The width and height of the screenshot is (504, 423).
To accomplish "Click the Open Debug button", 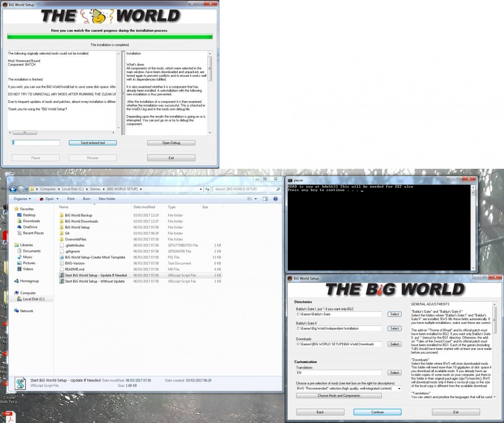I will tap(171, 143).
